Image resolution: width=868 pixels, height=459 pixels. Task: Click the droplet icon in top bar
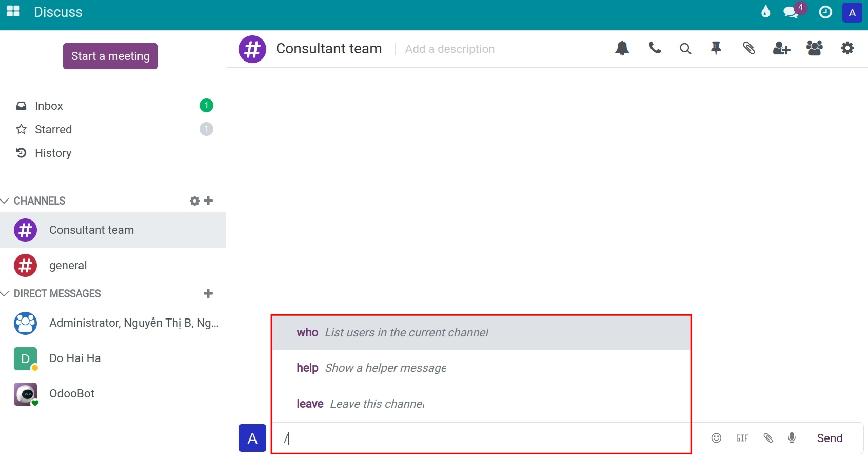pyautogui.click(x=766, y=12)
